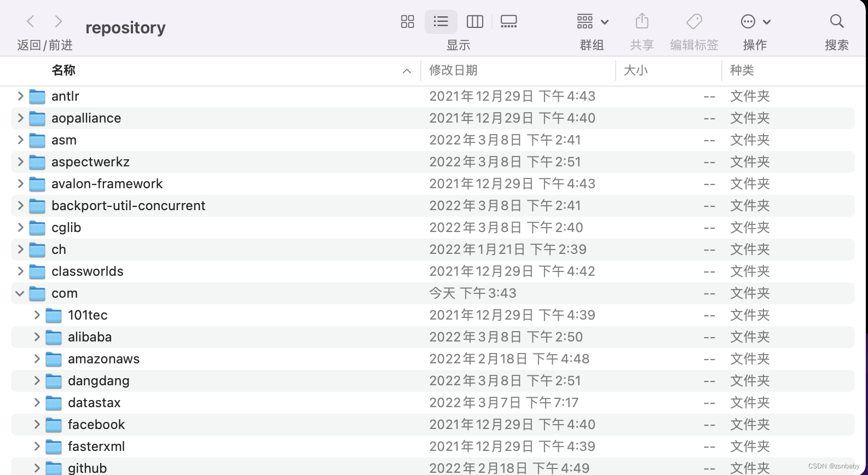Click date 2022年3月7日 下午7:17
Screen dimensions: 868x475
click(x=504, y=403)
